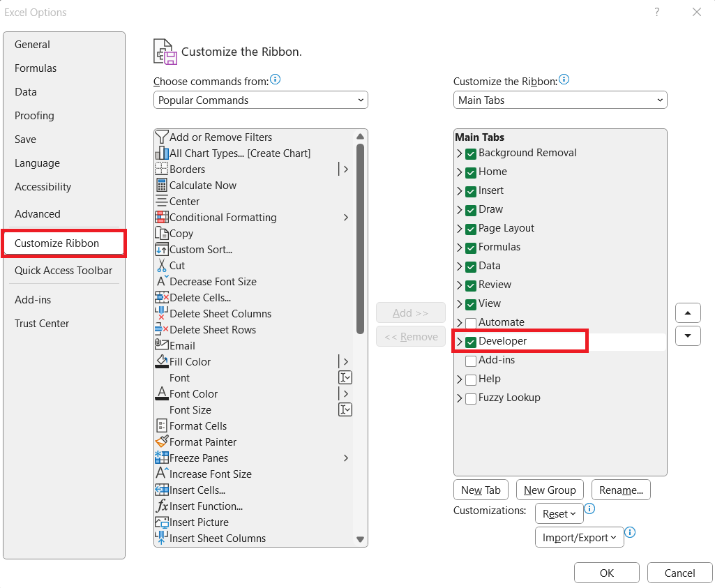Select the Cut scissors icon

[161, 265]
